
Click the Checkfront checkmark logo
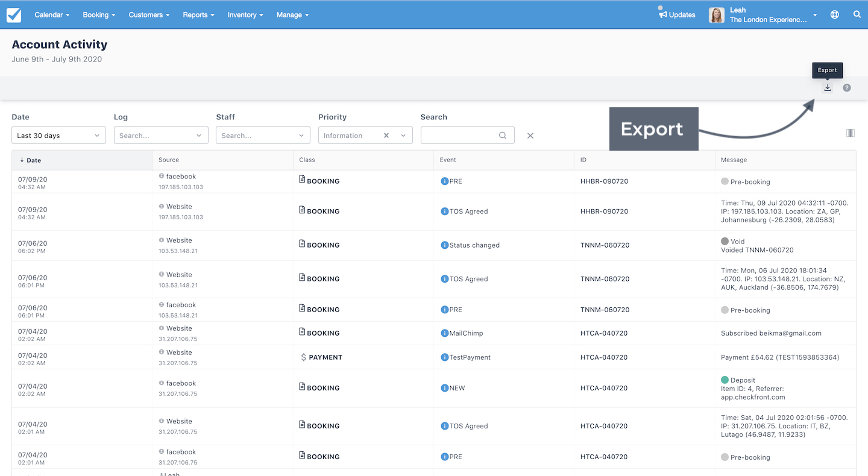click(x=14, y=15)
